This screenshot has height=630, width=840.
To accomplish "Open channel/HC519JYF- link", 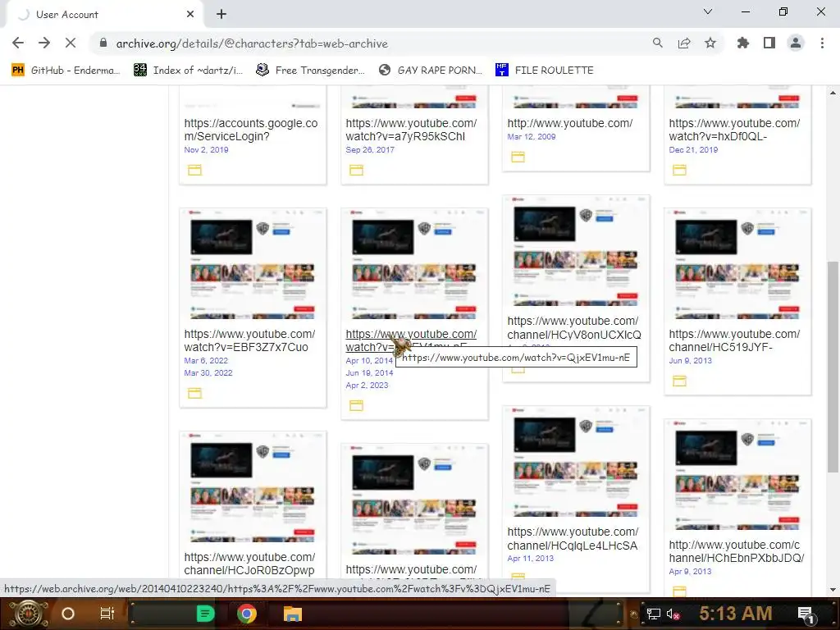I will tap(734, 340).
